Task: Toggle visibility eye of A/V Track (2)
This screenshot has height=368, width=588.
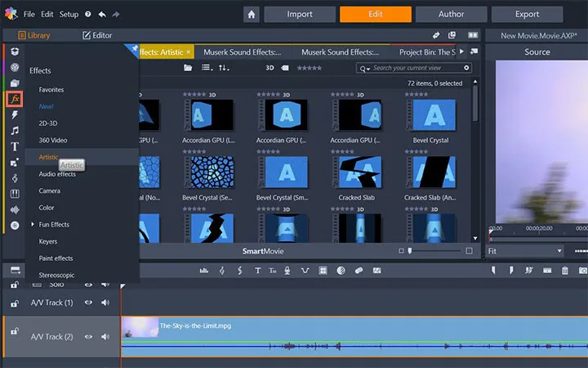Action: click(x=88, y=337)
